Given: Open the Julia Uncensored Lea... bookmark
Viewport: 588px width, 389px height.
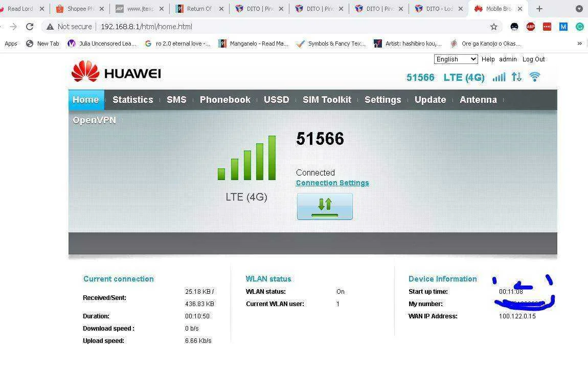Looking at the screenshot, I should coord(102,44).
